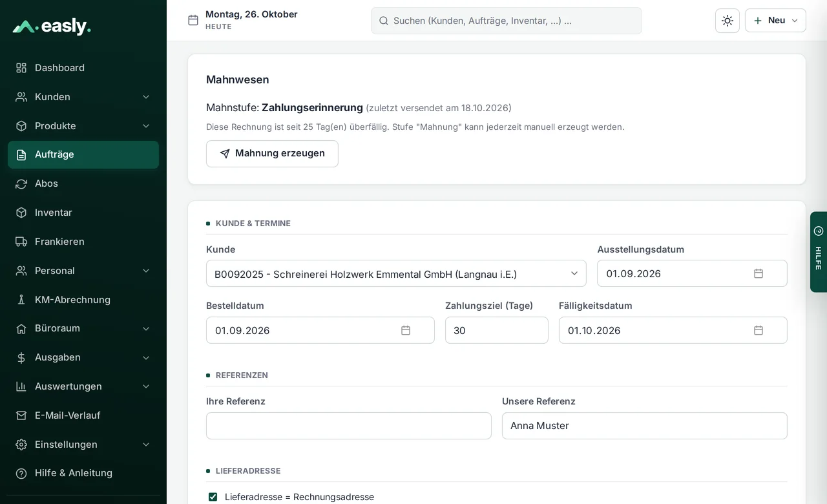Click the calendar icon beside Montag, 26. Oktober
This screenshot has width=827, height=504.
pyautogui.click(x=193, y=20)
